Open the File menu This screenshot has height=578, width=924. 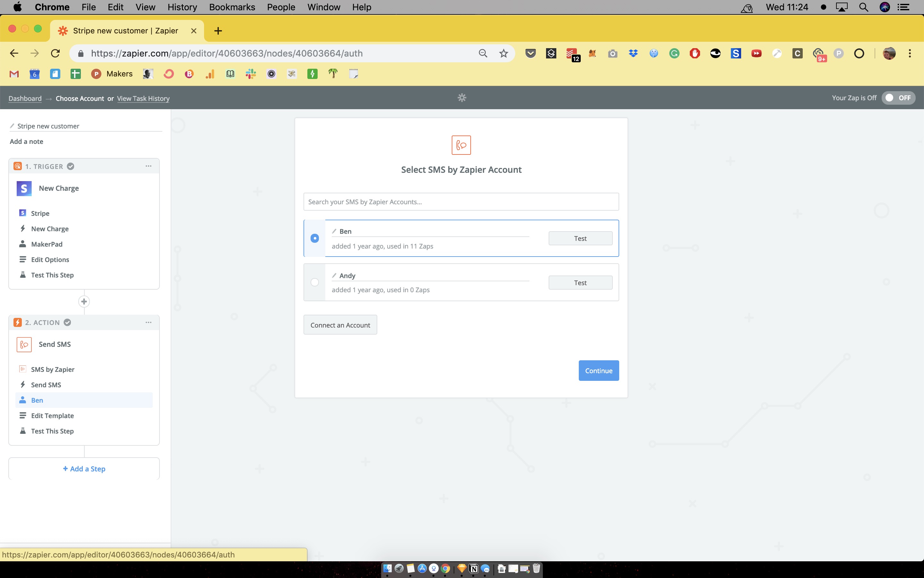89,7
